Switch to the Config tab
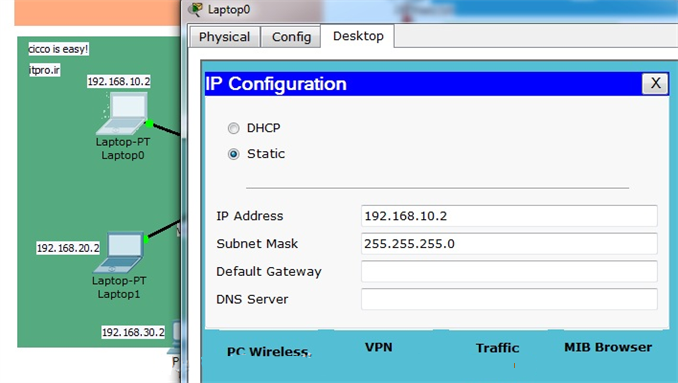 point(291,37)
